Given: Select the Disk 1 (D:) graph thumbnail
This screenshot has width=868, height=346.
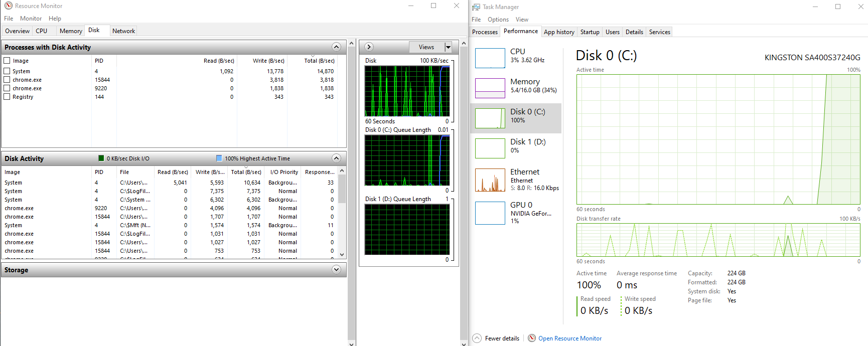Looking at the screenshot, I should pos(490,148).
